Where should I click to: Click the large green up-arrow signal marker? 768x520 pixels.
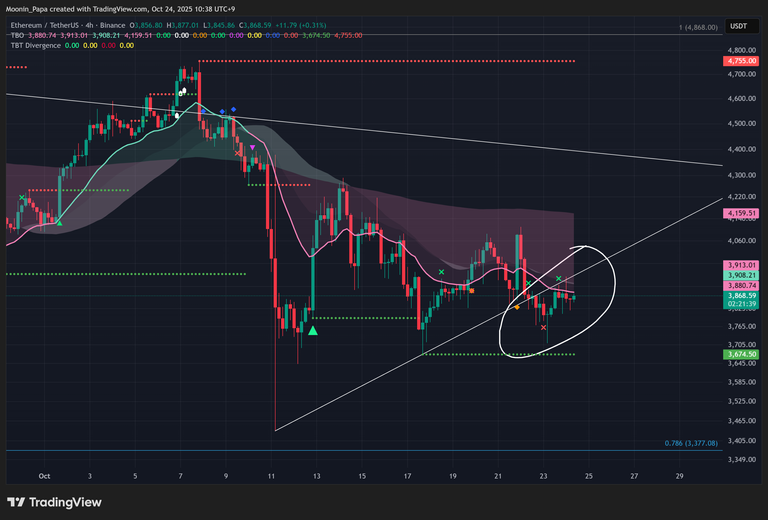click(313, 331)
